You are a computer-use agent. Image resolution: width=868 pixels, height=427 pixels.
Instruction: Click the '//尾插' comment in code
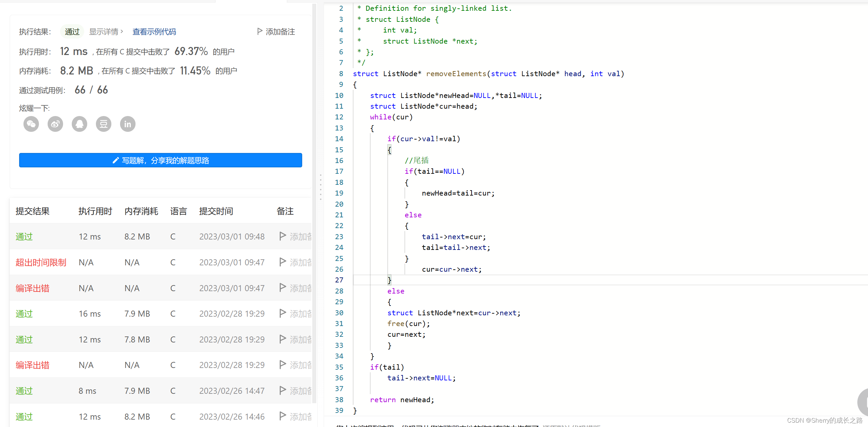pos(417,160)
